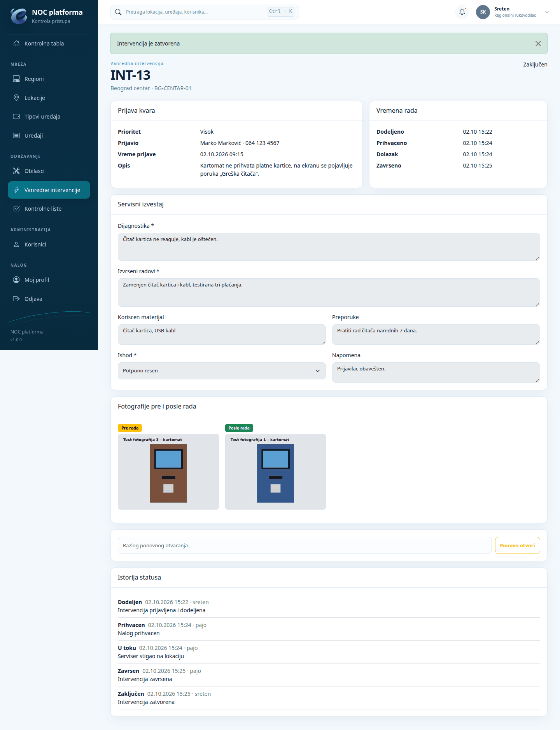Screen dimensions: 560x730
Task: Click the Obilasci tools icon
Action: pos(16,171)
